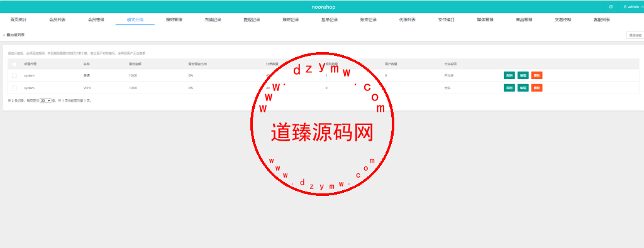This screenshot has width=644, height=248.
Task: Click orange 删除 button in the VIP 0 row
Action: click(x=537, y=88)
